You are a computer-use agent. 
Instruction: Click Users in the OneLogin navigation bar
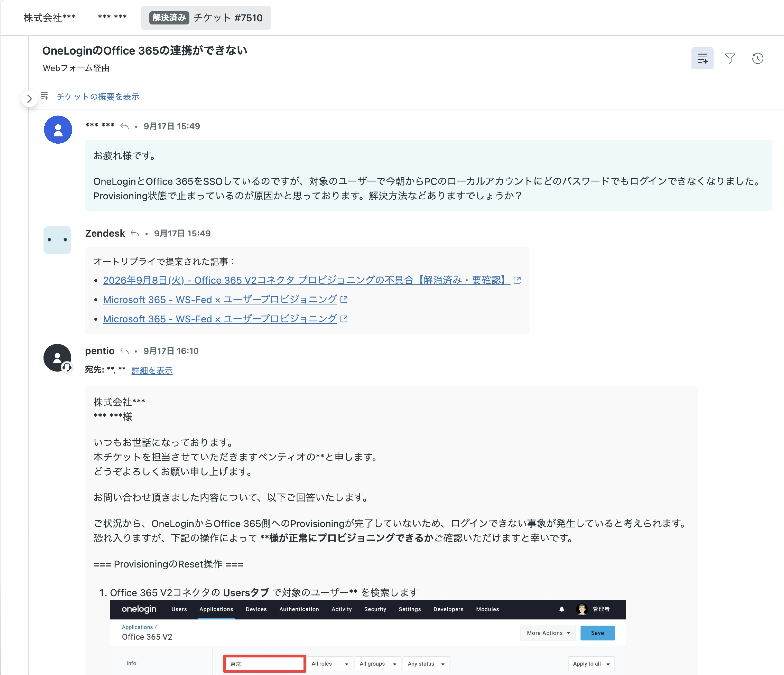[x=179, y=609]
